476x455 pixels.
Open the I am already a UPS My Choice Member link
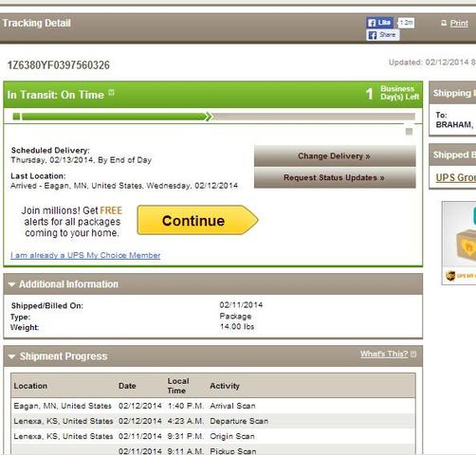click(x=85, y=255)
